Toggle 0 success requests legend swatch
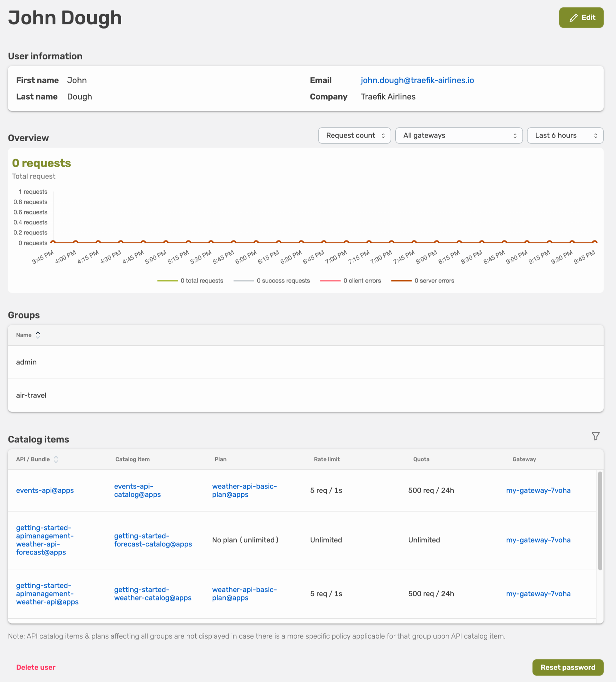 (x=244, y=280)
